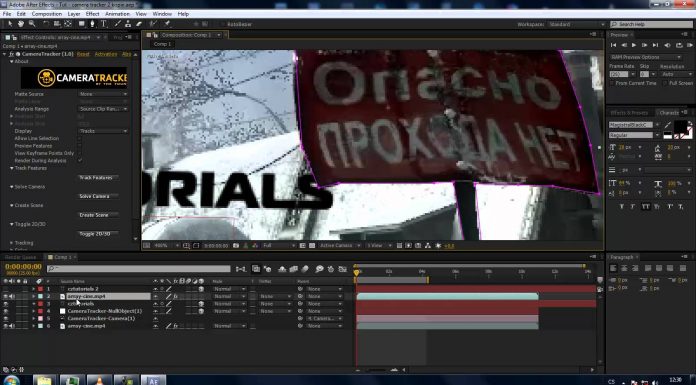The image size is (696, 385).
Task: Open the Layer menu
Action: point(74,14)
